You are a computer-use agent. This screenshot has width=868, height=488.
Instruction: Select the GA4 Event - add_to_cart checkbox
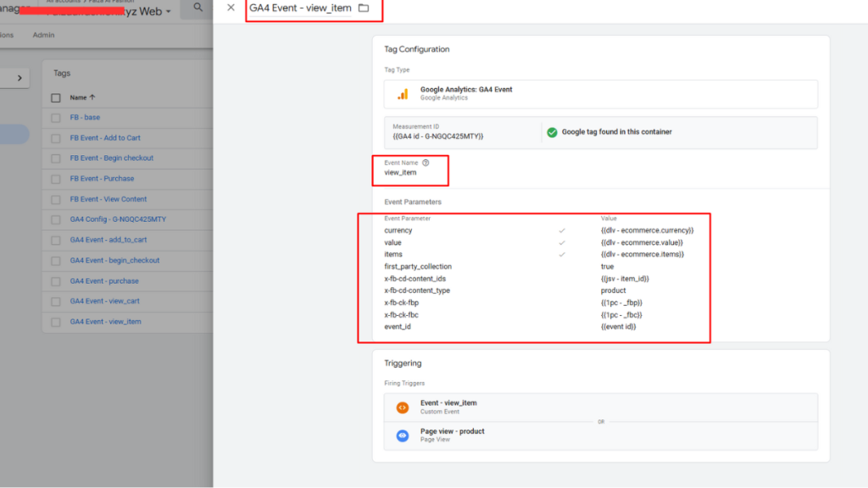(x=56, y=241)
